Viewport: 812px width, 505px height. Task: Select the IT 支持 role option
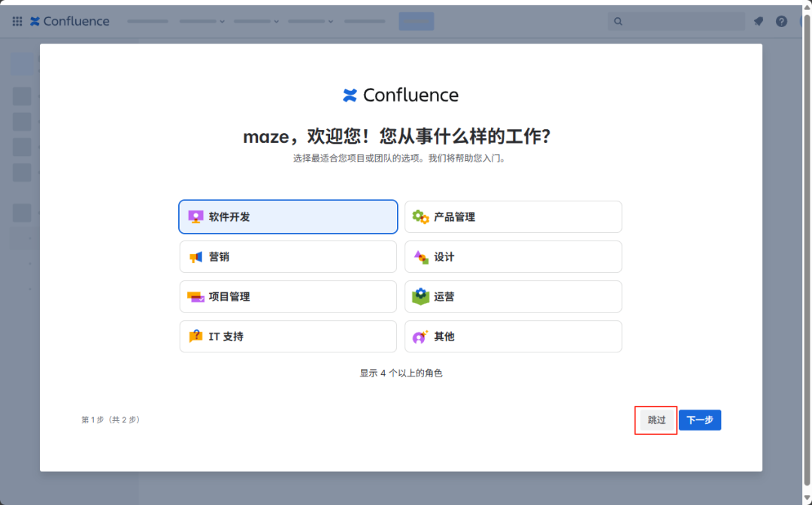pos(288,336)
